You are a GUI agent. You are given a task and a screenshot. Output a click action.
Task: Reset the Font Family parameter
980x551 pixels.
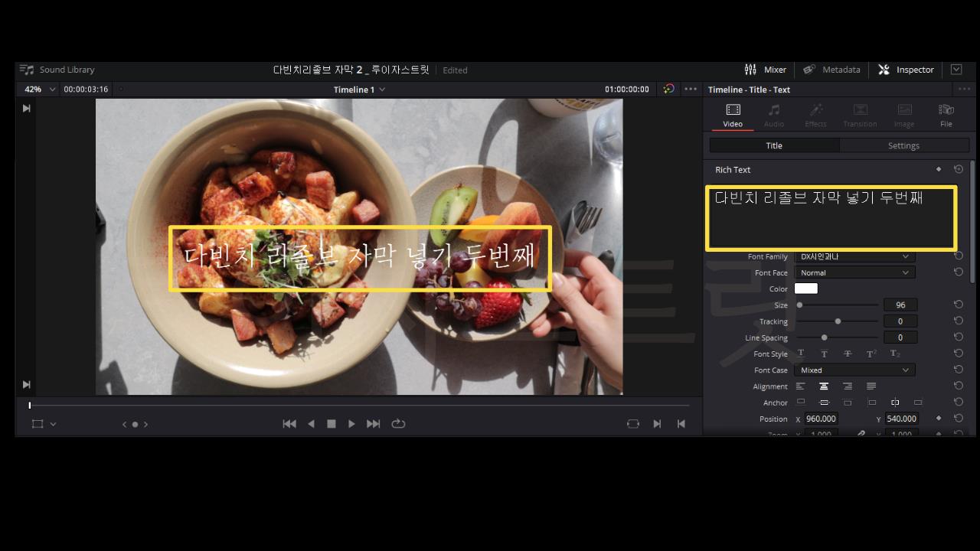coord(958,256)
